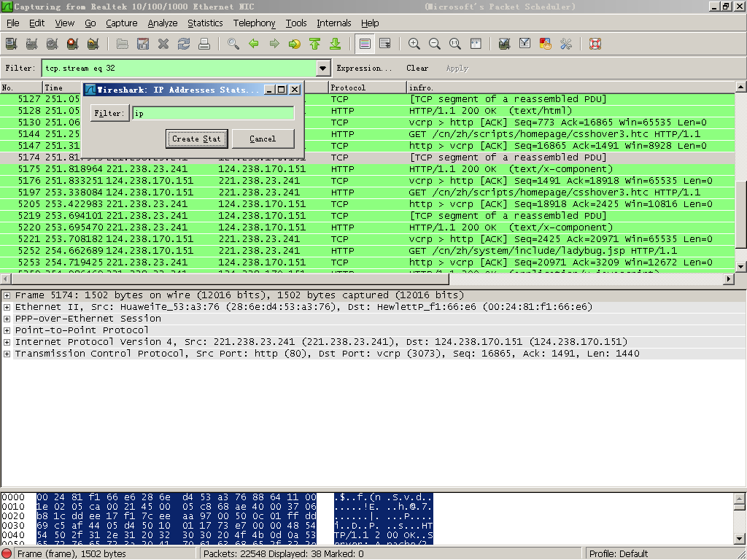Clear the main display filter

pos(417,68)
